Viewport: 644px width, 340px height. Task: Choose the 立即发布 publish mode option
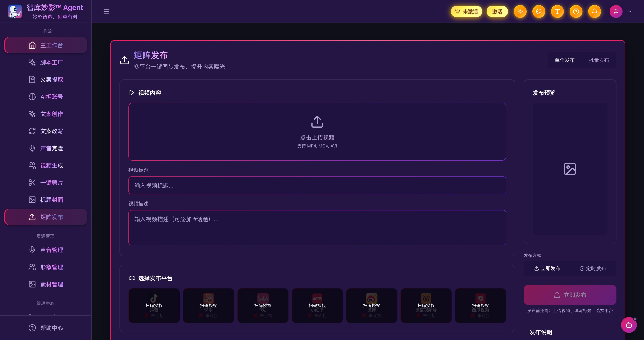point(547,268)
